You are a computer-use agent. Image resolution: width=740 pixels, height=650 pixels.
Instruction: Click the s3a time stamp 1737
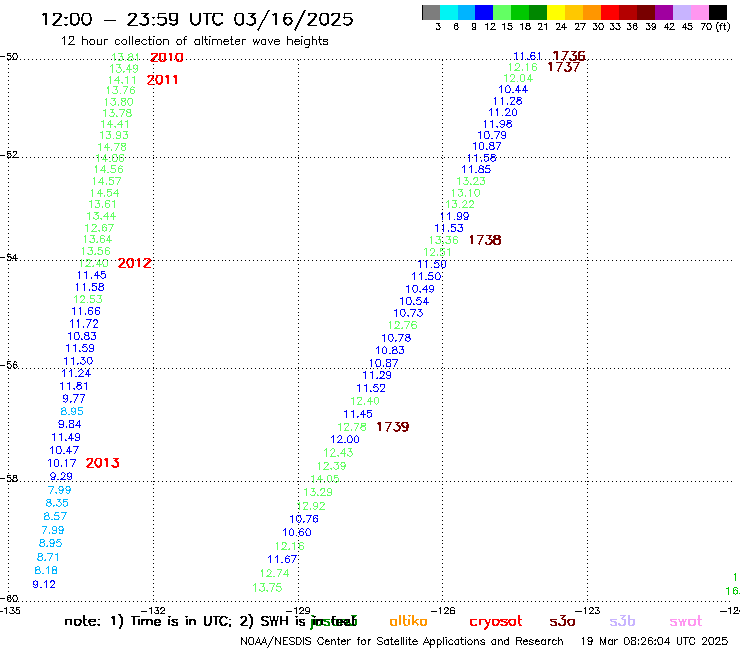click(563, 67)
